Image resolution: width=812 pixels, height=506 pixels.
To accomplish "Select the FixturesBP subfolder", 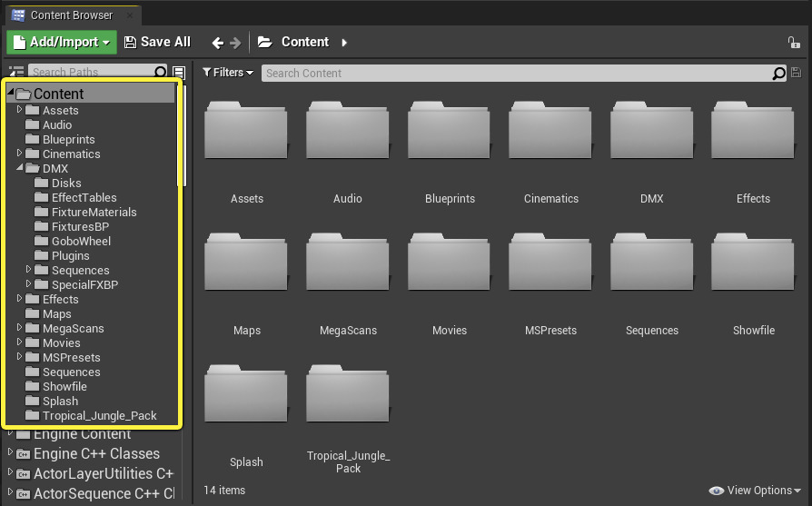I will (80, 226).
